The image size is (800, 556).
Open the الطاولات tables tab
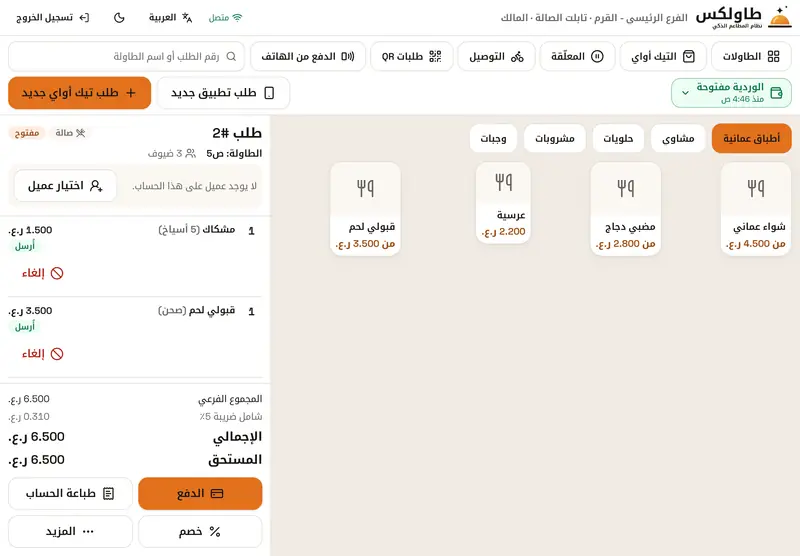(x=751, y=56)
